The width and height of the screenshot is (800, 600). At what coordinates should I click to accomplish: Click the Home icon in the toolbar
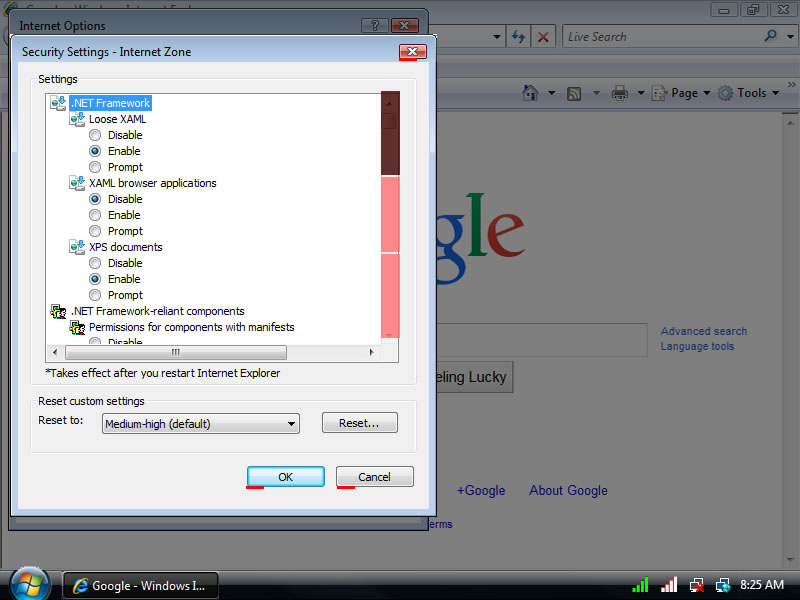pos(531,93)
